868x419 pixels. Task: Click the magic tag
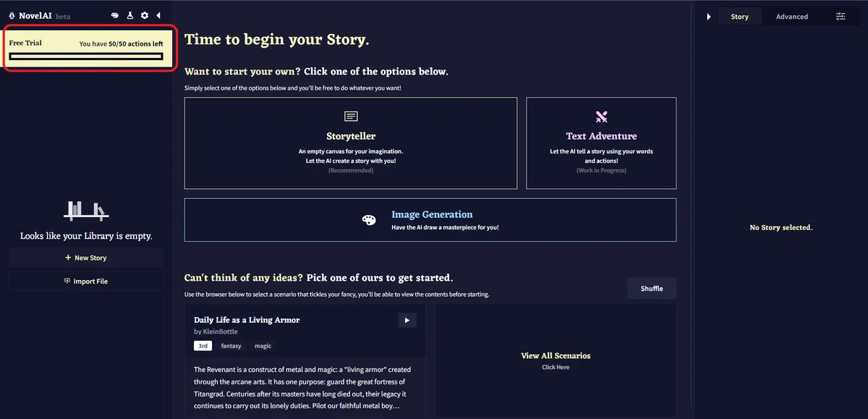(263, 346)
